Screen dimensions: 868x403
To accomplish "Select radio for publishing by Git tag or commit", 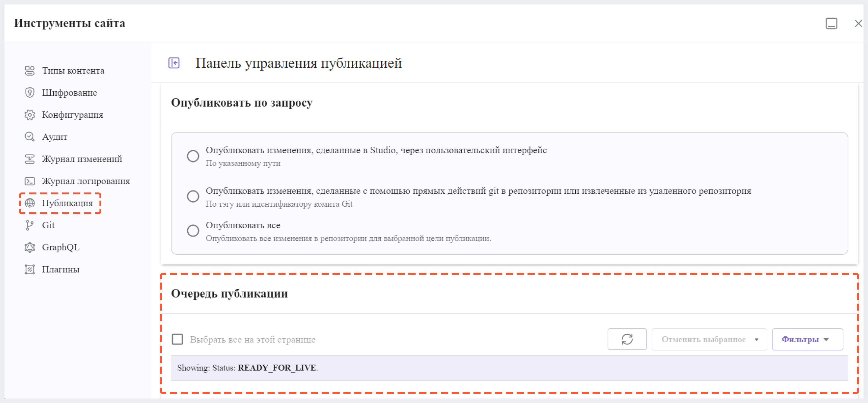I will click(x=193, y=196).
